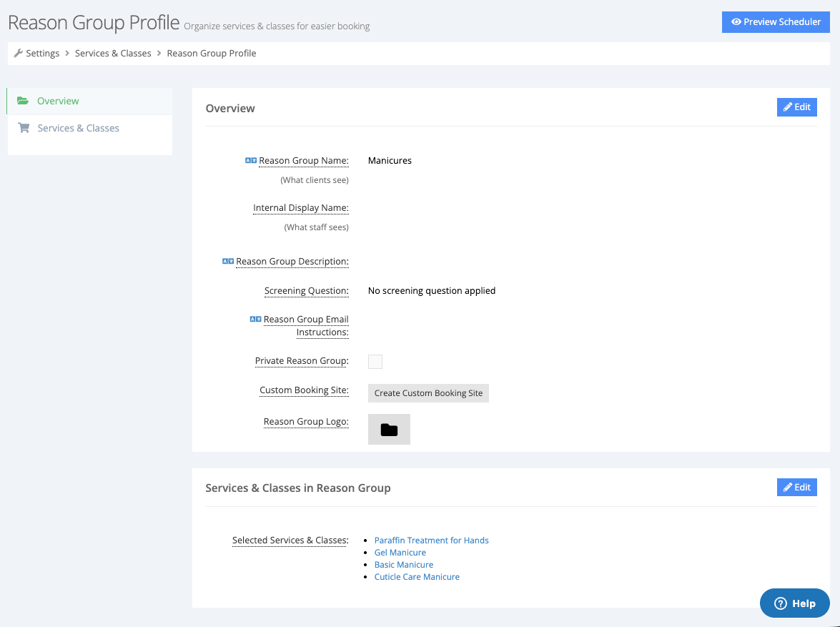Click Services & Classes in Reason Group heading
Viewport: 840px width, 627px height.
click(x=298, y=488)
